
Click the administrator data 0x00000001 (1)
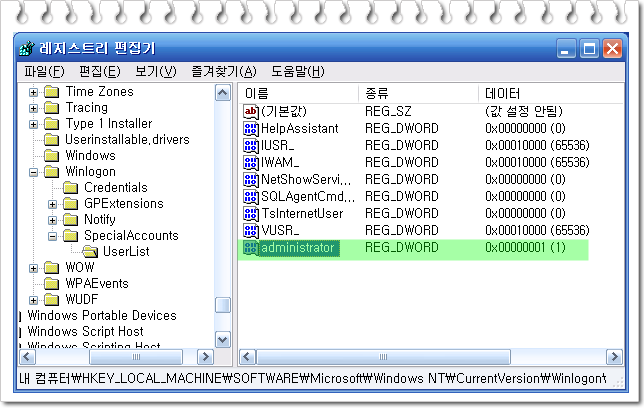coord(525,248)
